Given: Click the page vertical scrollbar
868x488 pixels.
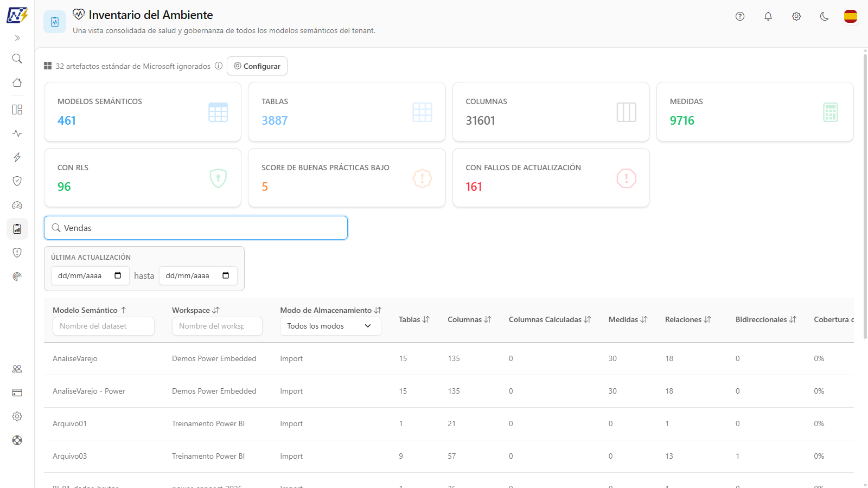Looking at the screenshot, I should tap(865, 195).
